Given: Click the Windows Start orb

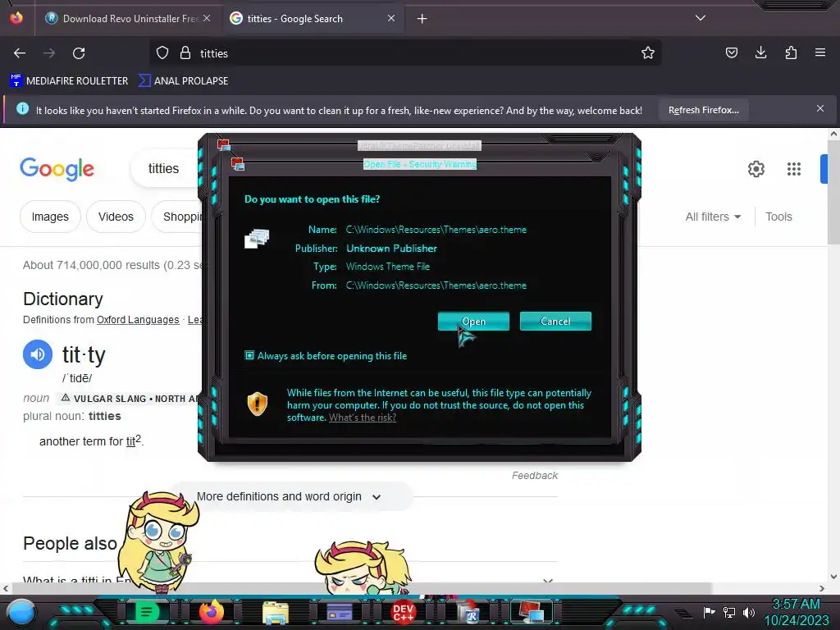Looking at the screenshot, I should 21,612.
